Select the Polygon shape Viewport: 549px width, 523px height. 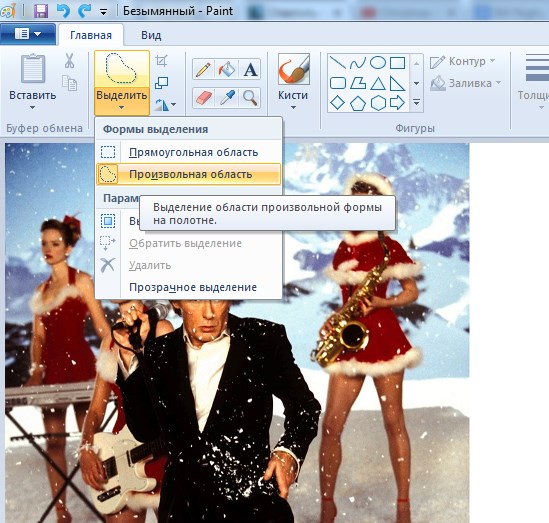pyautogui.click(x=358, y=83)
